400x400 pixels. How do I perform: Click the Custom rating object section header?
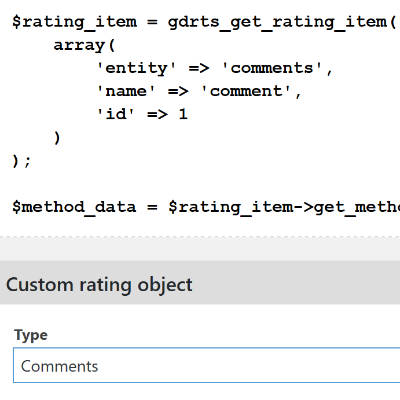[200, 283]
